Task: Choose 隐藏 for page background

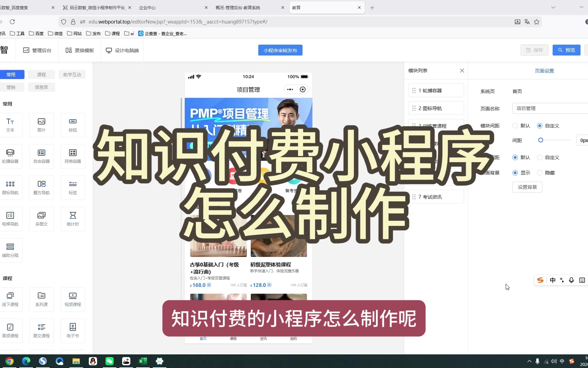Action: [x=546, y=173]
